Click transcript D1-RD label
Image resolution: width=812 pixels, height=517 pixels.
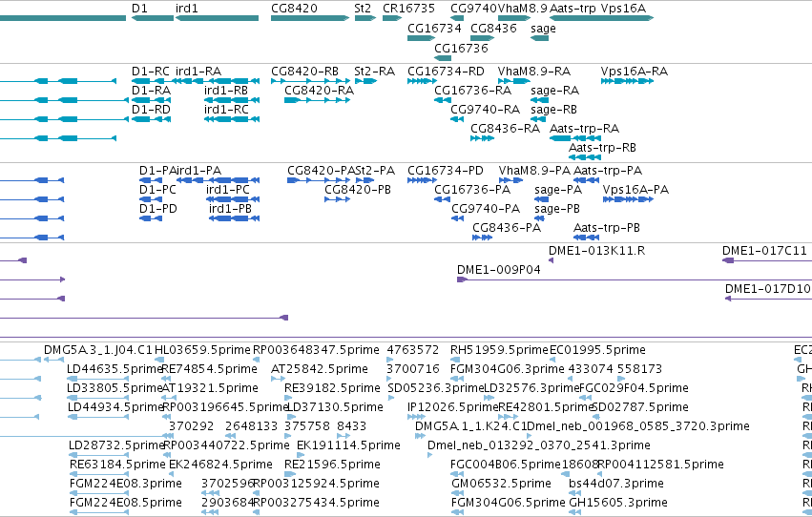(x=151, y=109)
